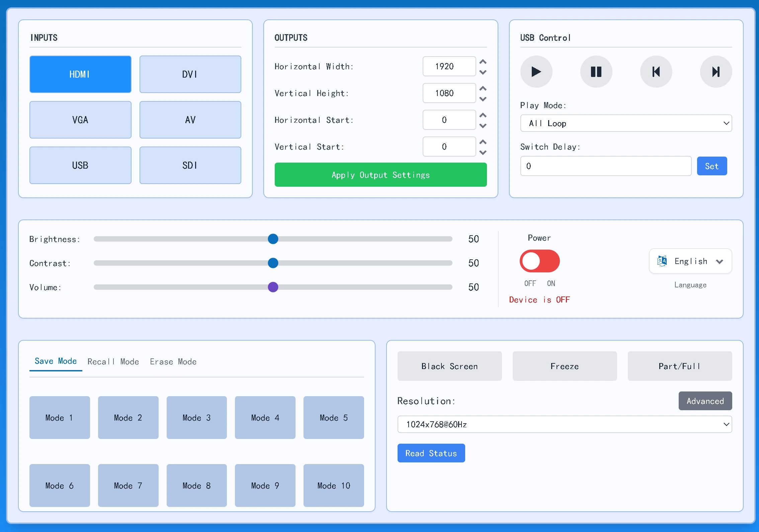The width and height of the screenshot is (759, 532).
Task: Click the Black Screen button
Action: 449,366
